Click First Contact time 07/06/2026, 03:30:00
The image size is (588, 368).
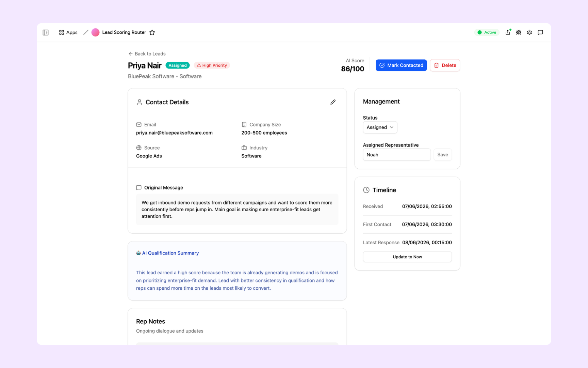click(427, 225)
